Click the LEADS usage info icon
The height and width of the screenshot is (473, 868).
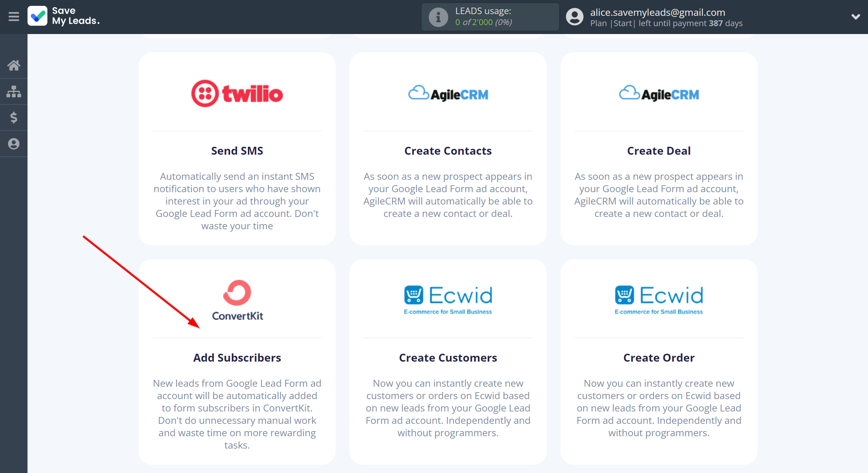tap(438, 17)
